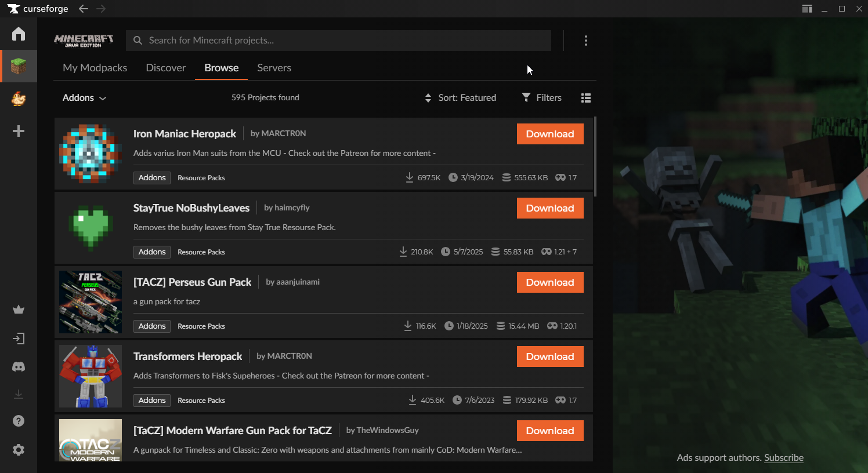This screenshot has width=868, height=473.
Task: Click the sign-in arrow icon in sidebar
Action: coord(19,339)
